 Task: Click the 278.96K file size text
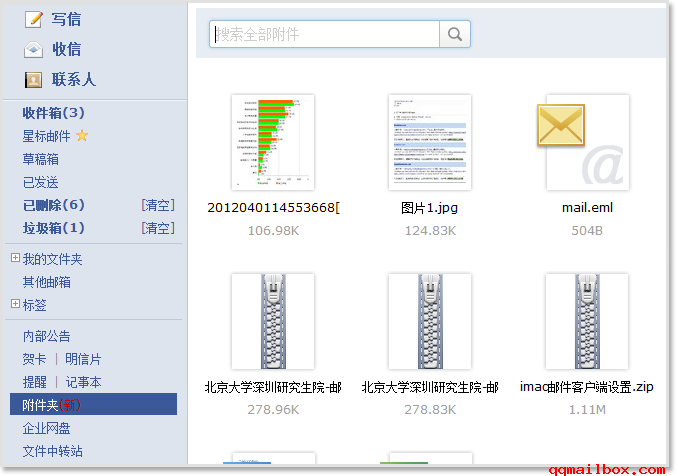tap(273, 409)
